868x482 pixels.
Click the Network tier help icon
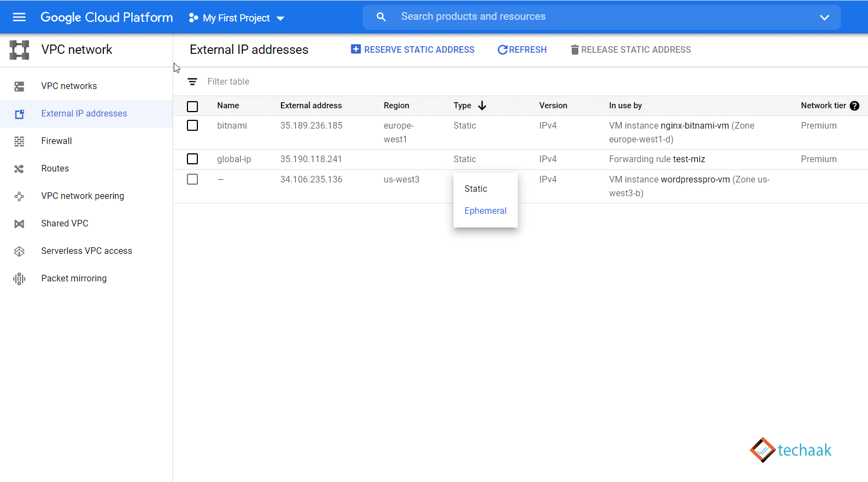tap(854, 106)
